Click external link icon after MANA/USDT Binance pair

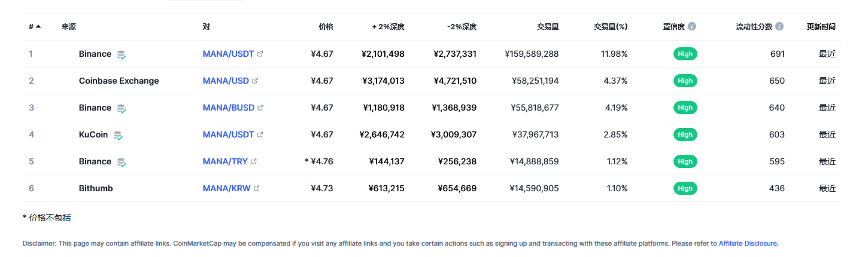tap(260, 54)
